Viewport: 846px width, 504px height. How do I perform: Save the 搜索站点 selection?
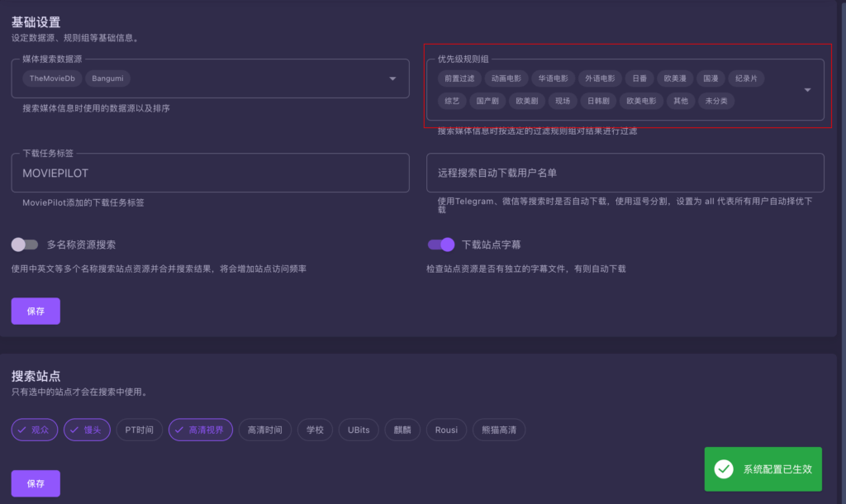coord(36,483)
